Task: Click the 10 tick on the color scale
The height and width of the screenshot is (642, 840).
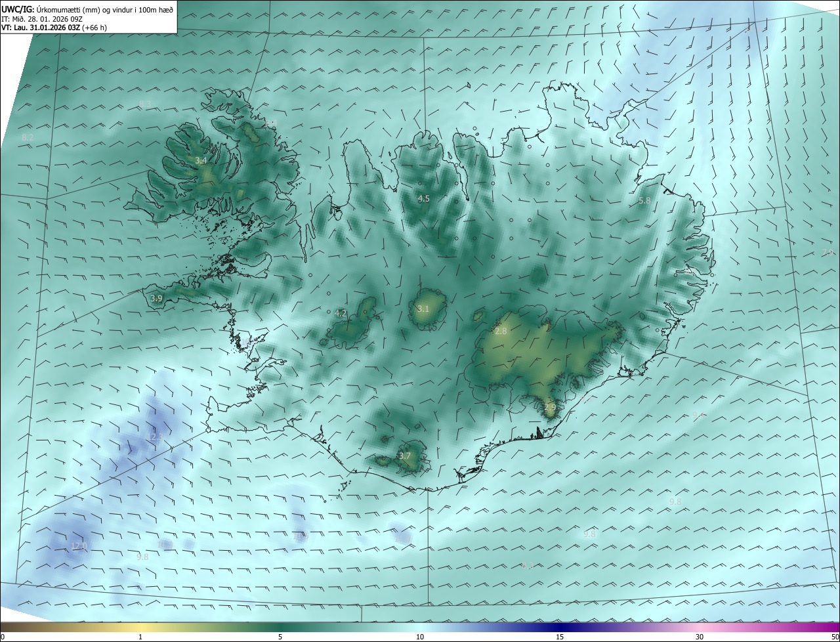Action: (420, 637)
